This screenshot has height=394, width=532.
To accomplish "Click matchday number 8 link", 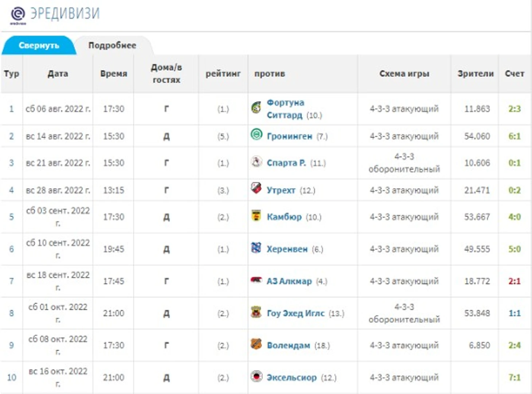I will pos(11,313).
